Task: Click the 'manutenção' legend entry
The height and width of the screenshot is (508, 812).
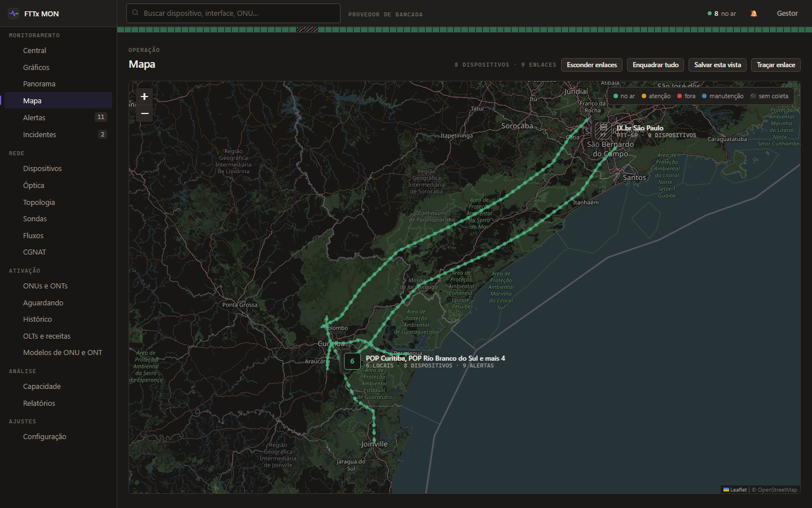Action: pos(722,96)
